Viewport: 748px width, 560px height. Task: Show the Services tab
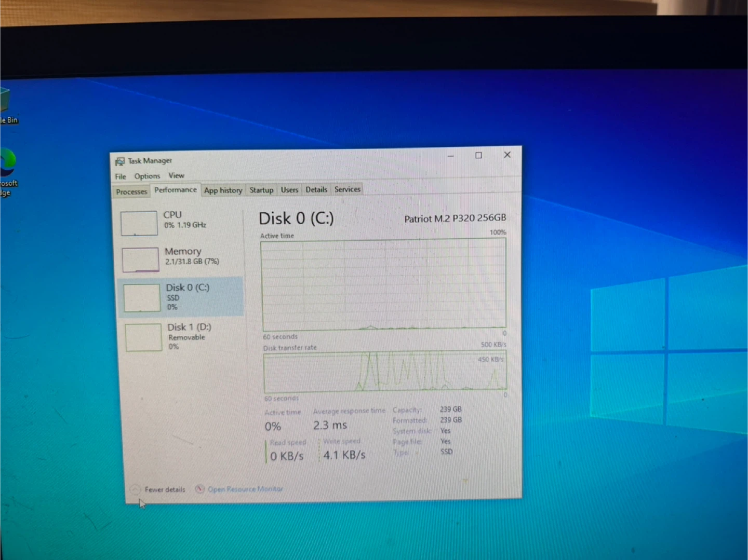click(348, 189)
